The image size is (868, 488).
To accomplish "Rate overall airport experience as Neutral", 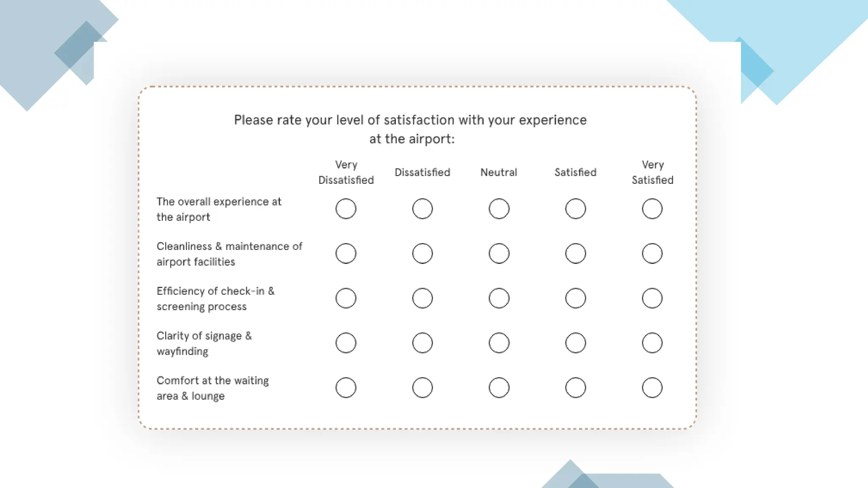I will point(499,209).
